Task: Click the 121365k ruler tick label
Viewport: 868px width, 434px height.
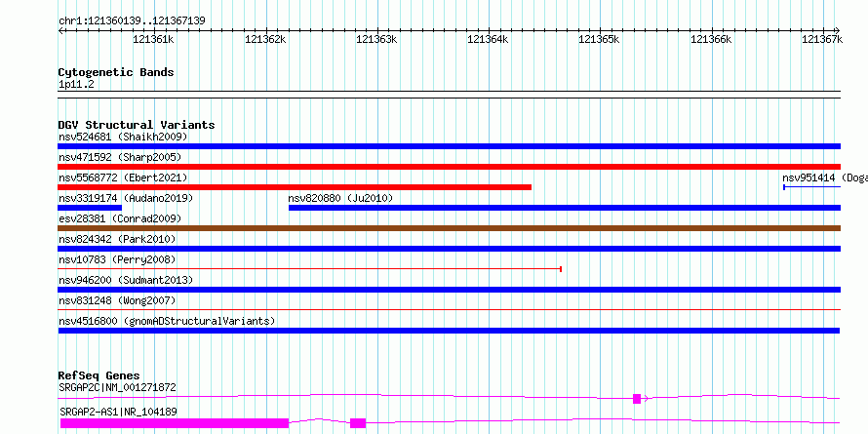Action: point(599,39)
